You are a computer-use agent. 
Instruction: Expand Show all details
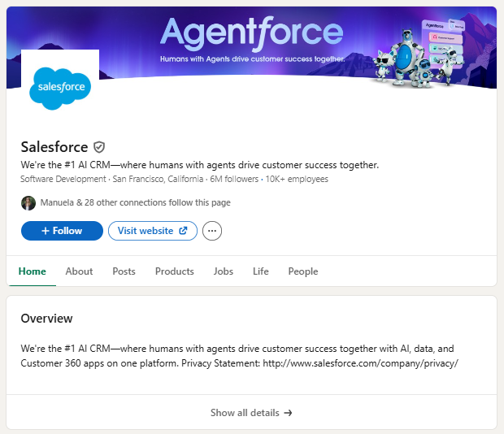point(251,413)
